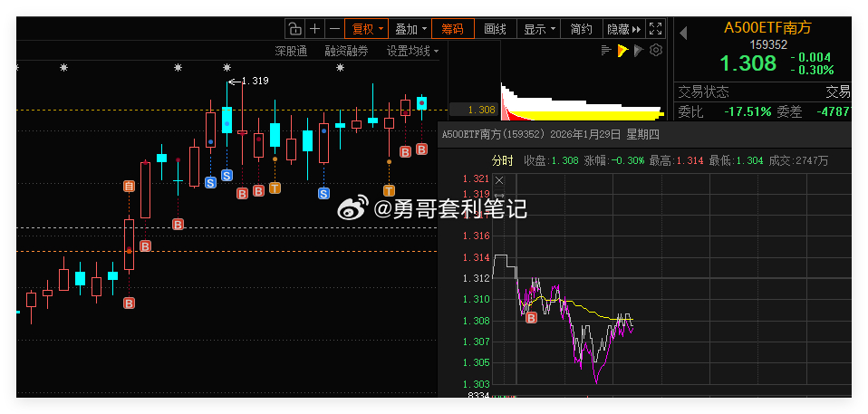Screen dimensions: 868x414
Task: Go to previous stock with left arrow
Action: pyautogui.click(x=683, y=34)
